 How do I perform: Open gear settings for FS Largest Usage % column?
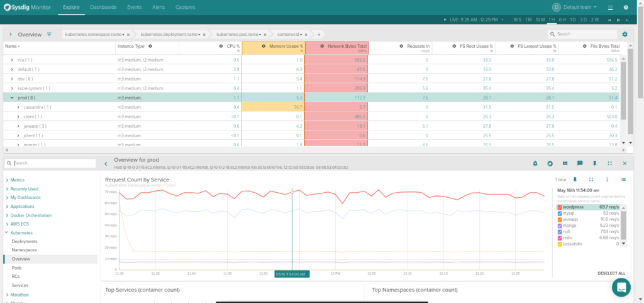pos(512,47)
